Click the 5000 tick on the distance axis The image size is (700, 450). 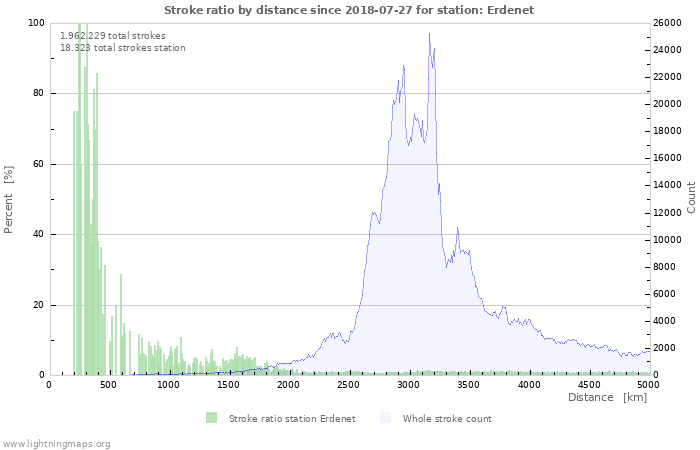coord(648,384)
